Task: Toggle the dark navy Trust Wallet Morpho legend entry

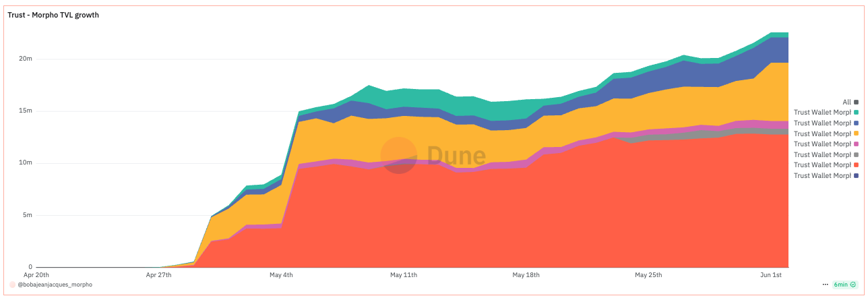Action: pyautogui.click(x=826, y=175)
